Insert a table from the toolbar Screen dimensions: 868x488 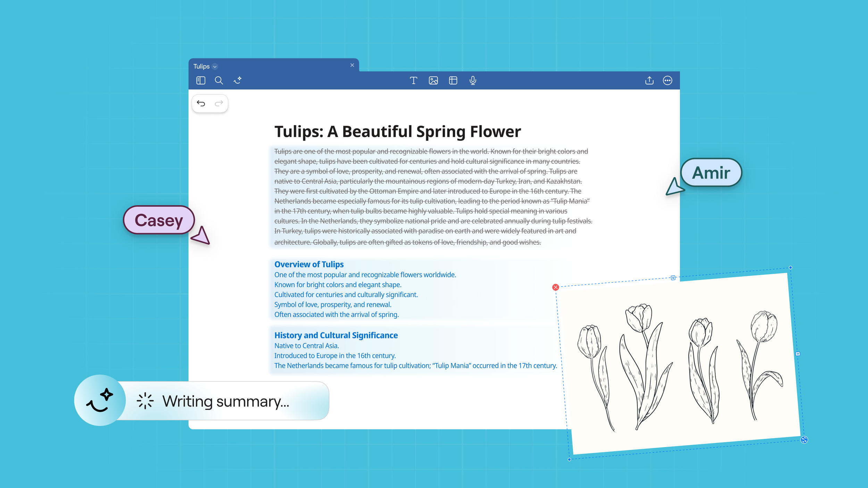pos(453,81)
